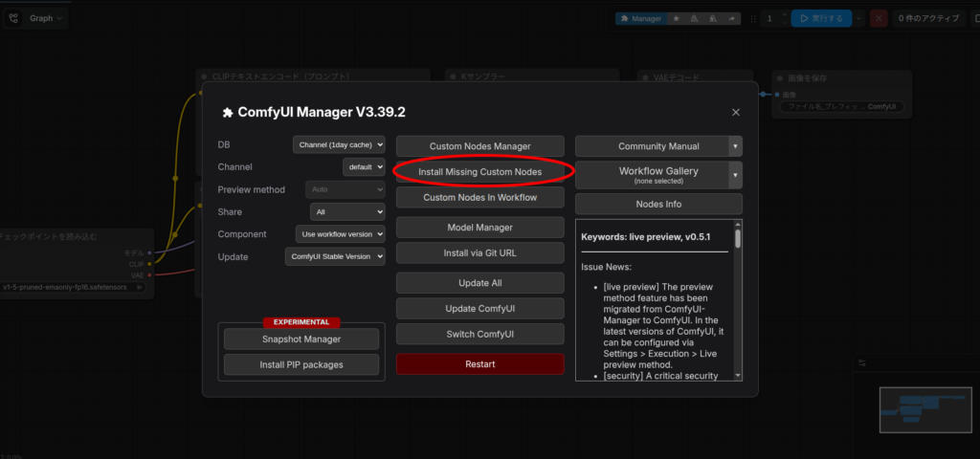Open the Channel default dropdown
The height and width of the screenshot is (459, 980).
tap(364, 166)
